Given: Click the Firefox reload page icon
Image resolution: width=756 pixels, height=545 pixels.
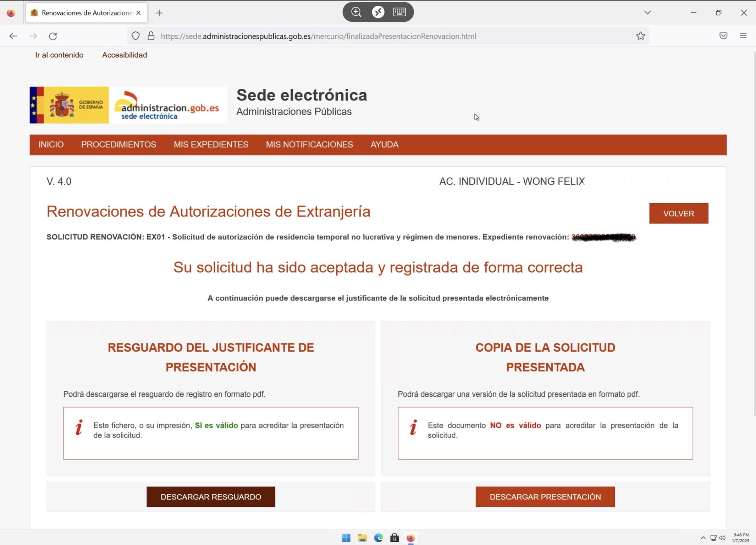Looking at the screenshot, I should 53,36.
